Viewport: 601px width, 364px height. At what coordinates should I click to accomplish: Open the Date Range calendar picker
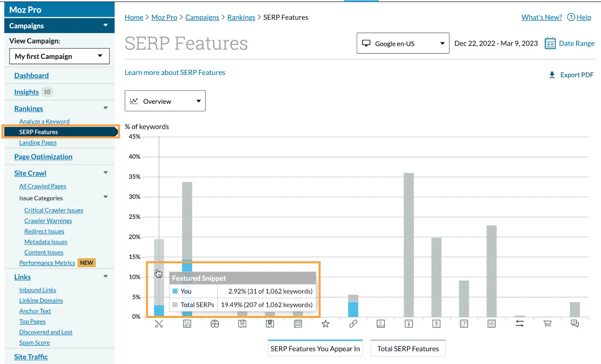coord(570,44)
